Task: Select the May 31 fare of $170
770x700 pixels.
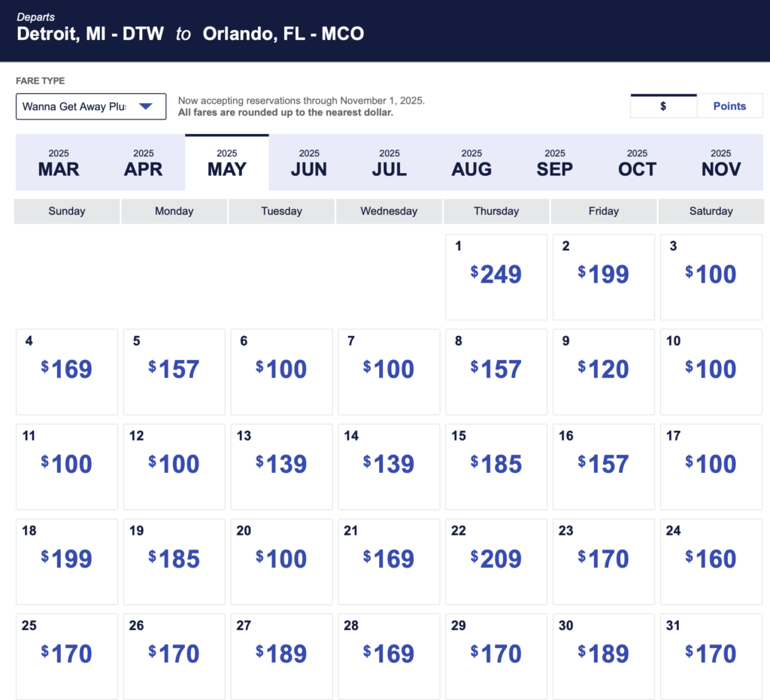Action: click(711, 656)
